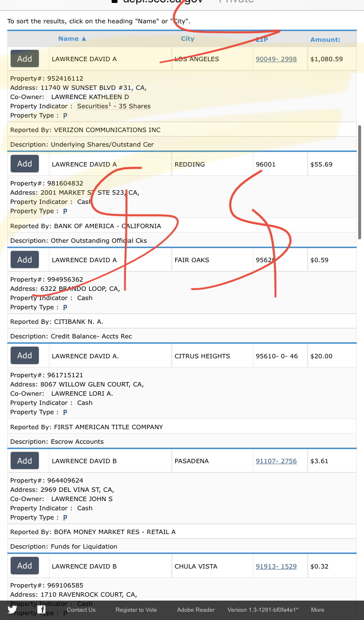Open the More footer menu
The height and width of the screenshot is (620, 364).
point(317,610)
